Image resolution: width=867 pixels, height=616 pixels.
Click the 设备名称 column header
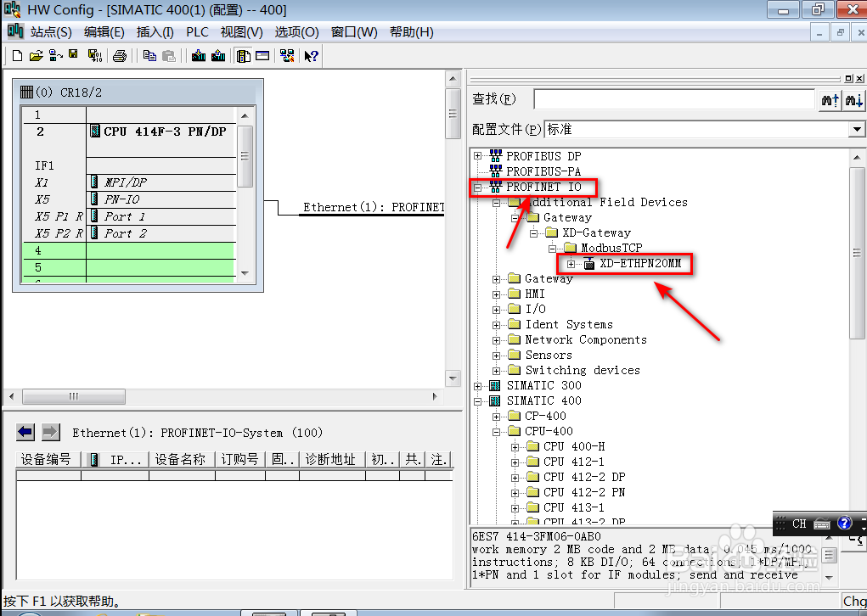(x=182, y=460)
